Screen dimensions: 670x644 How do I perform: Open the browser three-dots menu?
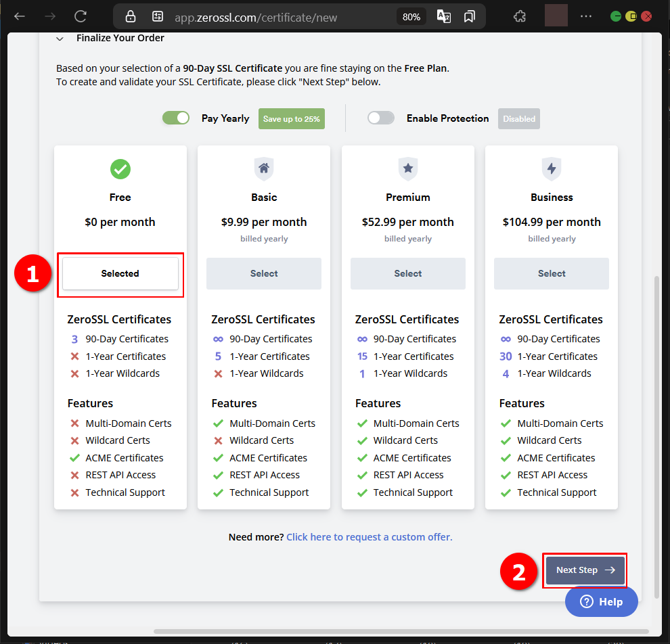tap(586, 16)
